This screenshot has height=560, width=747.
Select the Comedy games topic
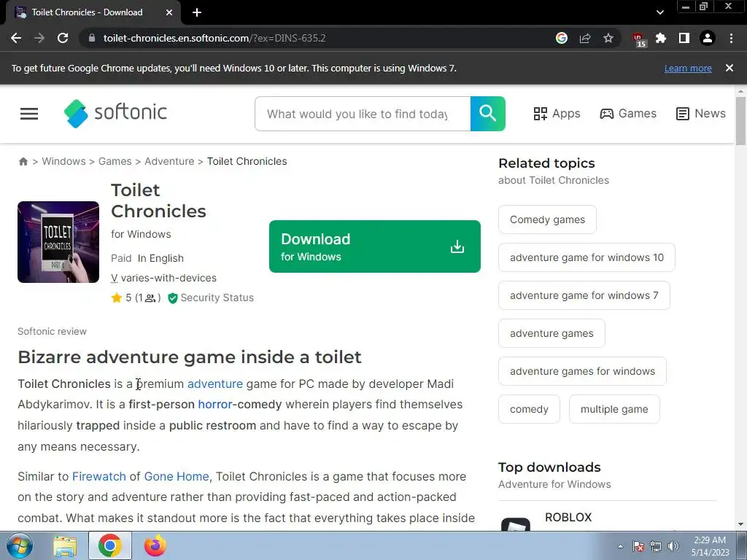tap(547, 219)
